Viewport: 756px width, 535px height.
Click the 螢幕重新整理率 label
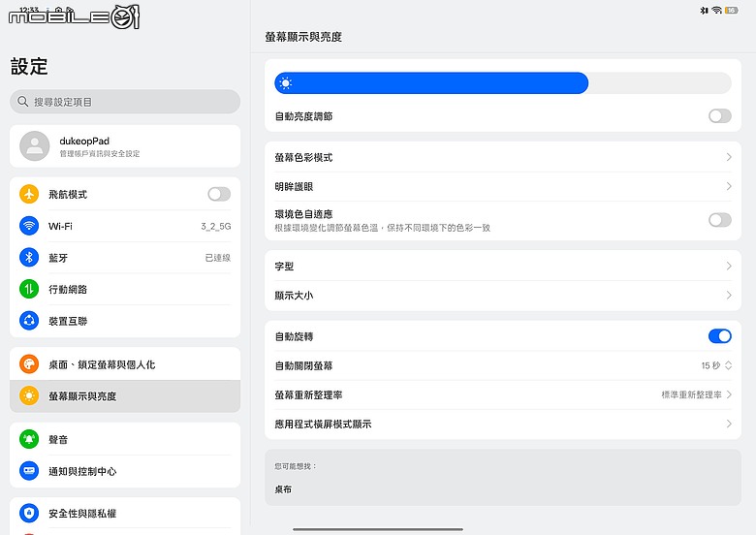(308, 395)
